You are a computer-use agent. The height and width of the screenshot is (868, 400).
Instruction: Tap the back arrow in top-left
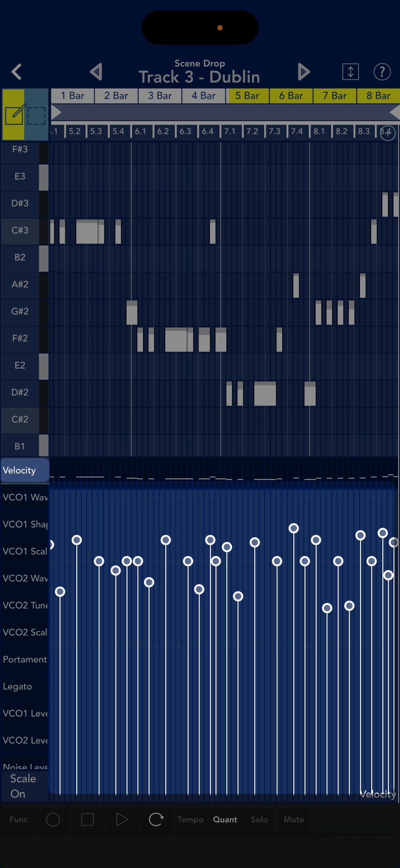[16, 72]
